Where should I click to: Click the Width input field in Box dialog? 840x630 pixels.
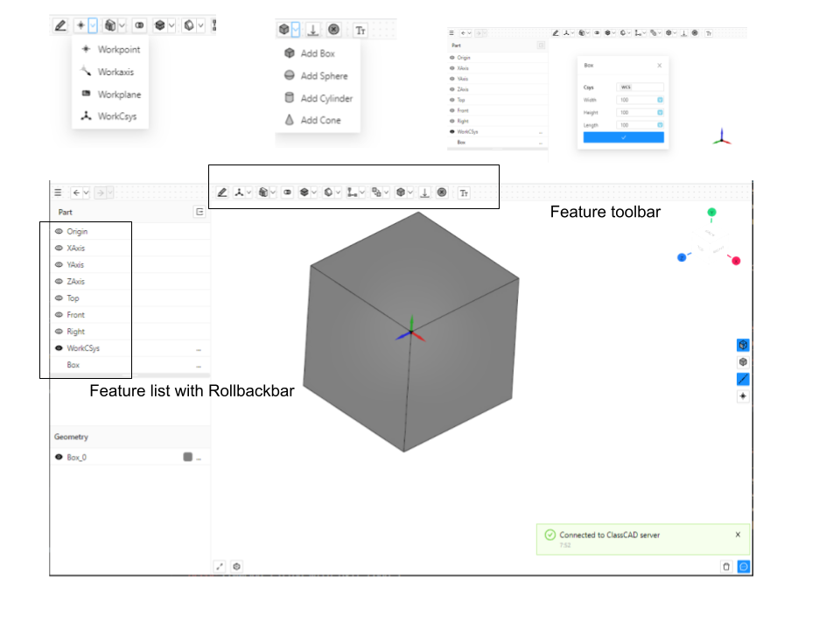pyautogui.click(x=639, y=100)
